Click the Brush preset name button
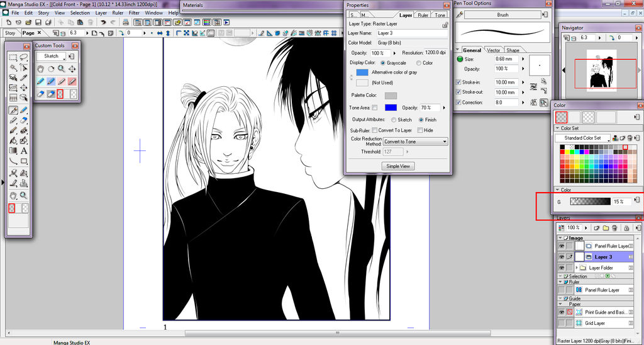This screenshot has width=644, height=345. 502,15
